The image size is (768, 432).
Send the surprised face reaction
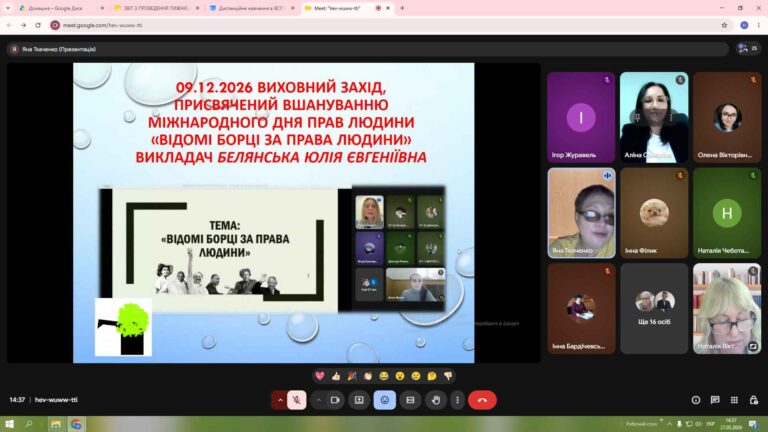[x=400, y=376]
